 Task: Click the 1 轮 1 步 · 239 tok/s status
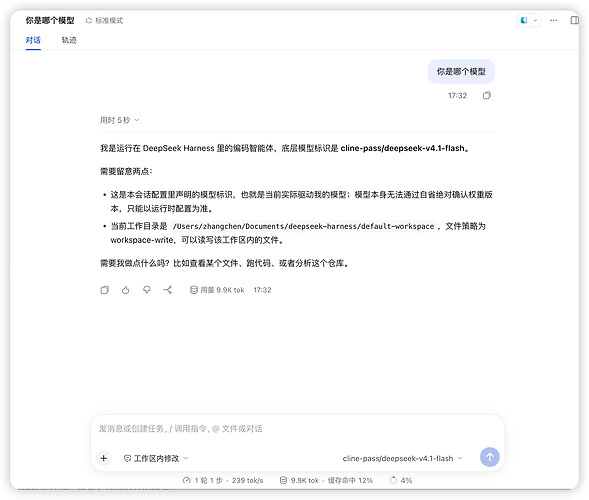pos(223,480)
